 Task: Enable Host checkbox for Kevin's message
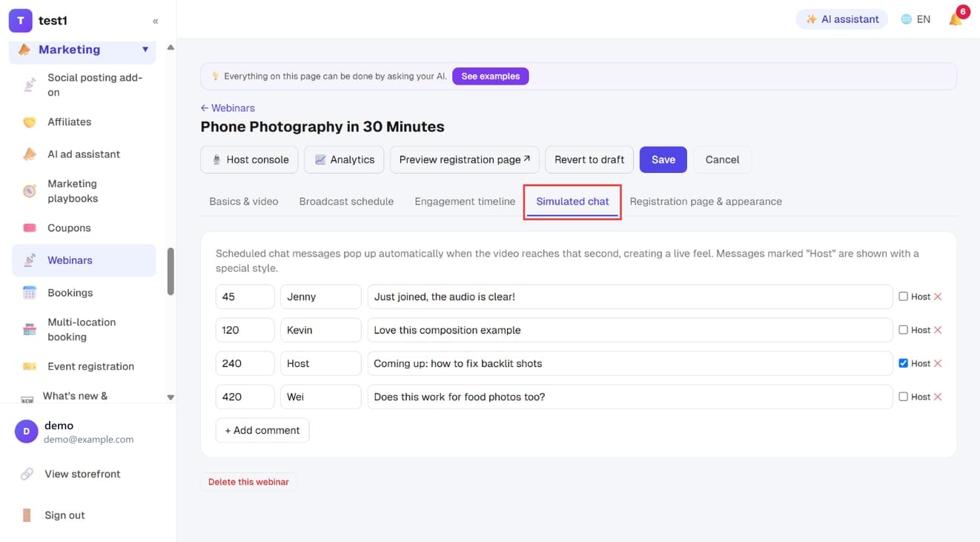pyautogui.click(x=903, y=330)
